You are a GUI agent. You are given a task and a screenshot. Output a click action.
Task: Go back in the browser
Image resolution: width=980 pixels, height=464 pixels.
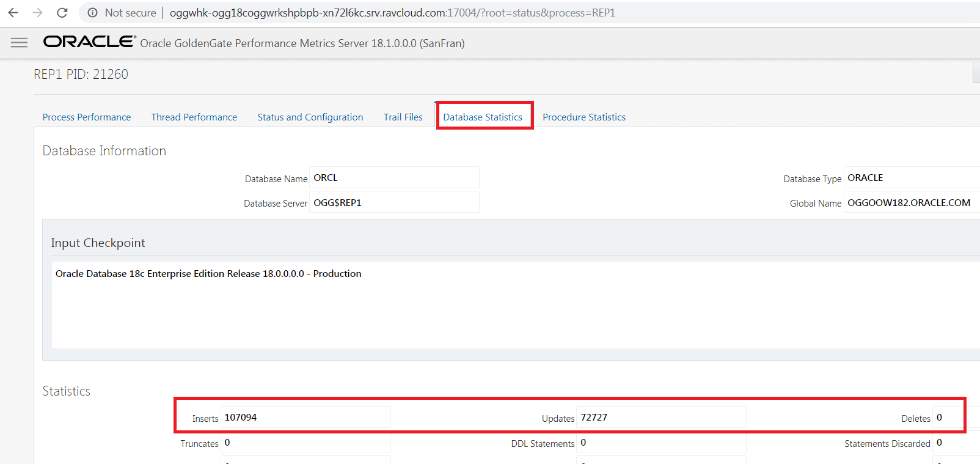coord(13,12)
